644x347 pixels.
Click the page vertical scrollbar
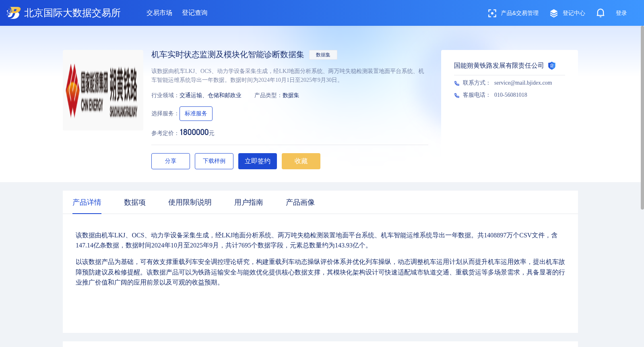[642, 118]
